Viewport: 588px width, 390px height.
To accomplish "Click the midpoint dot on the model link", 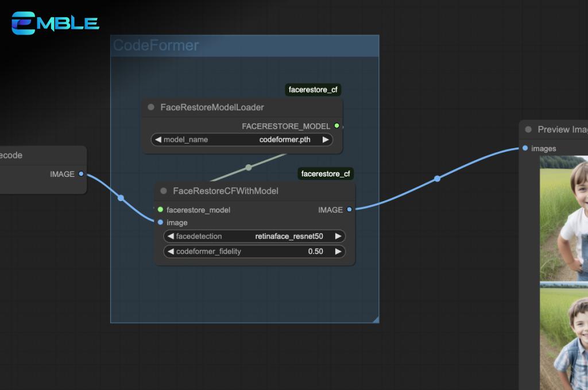I will pos(249,167).
